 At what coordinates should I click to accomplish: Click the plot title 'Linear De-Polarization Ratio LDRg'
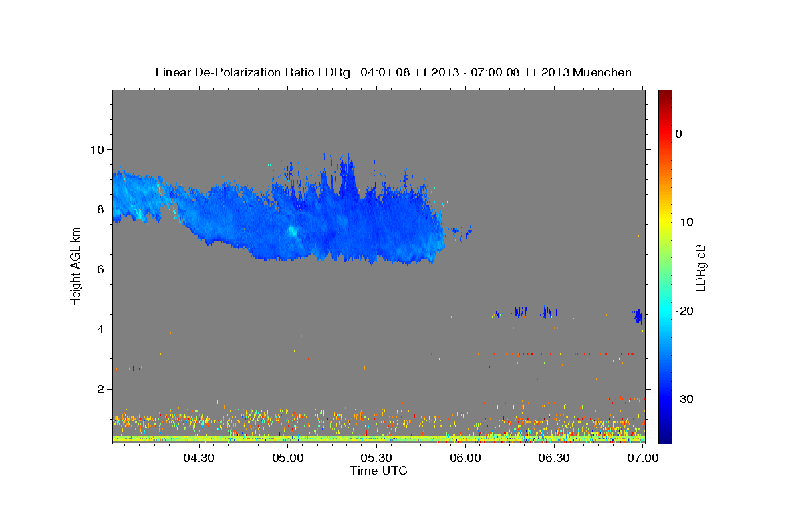(x=252, y=72)
